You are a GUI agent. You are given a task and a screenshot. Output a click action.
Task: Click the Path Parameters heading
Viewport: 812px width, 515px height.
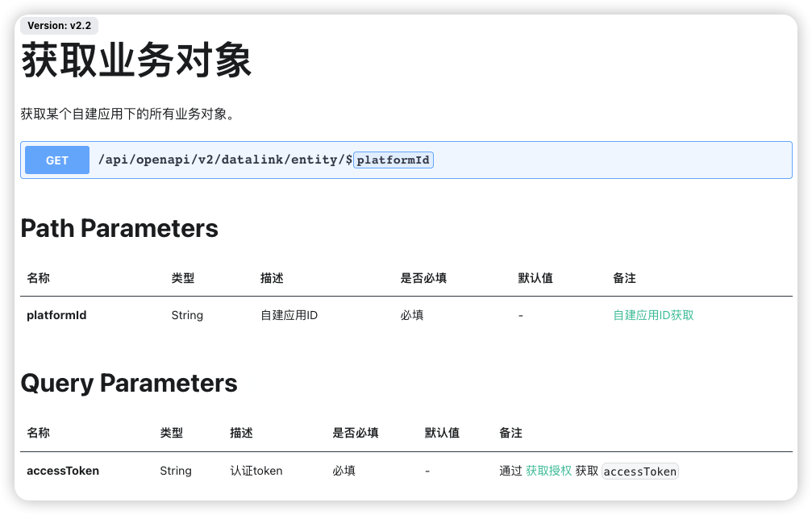click(x=119, y=228)
